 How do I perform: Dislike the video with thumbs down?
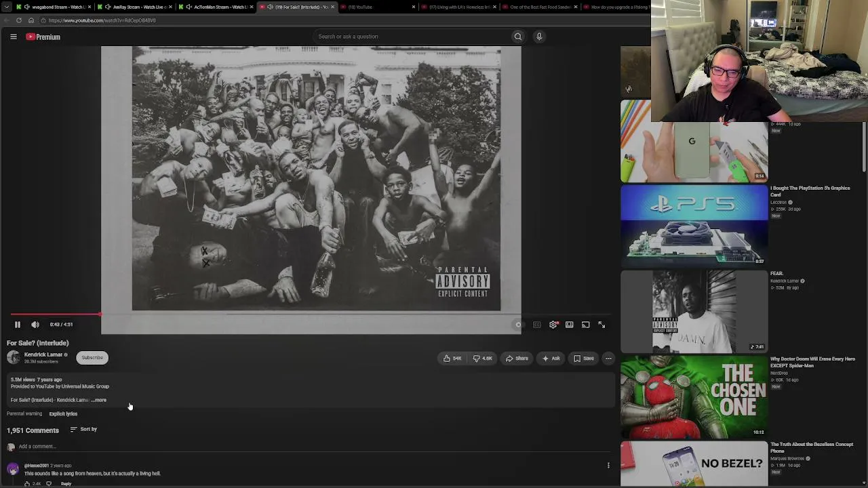482,359
